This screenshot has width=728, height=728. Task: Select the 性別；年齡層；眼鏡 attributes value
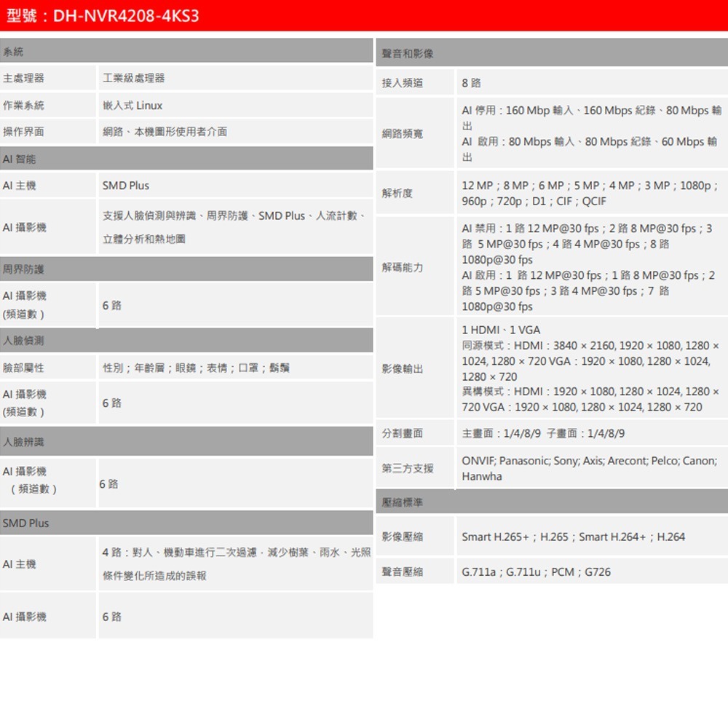point(196,368)
